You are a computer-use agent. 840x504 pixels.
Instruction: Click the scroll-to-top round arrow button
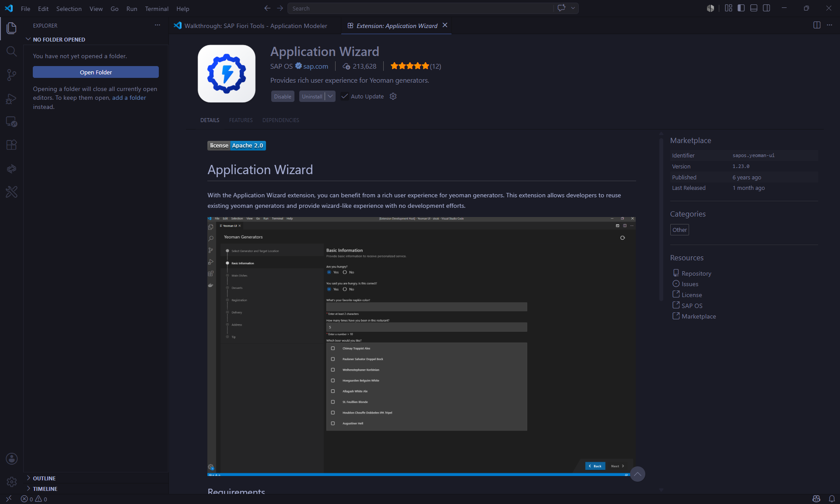pyautogui.click(x=637, y=474)
